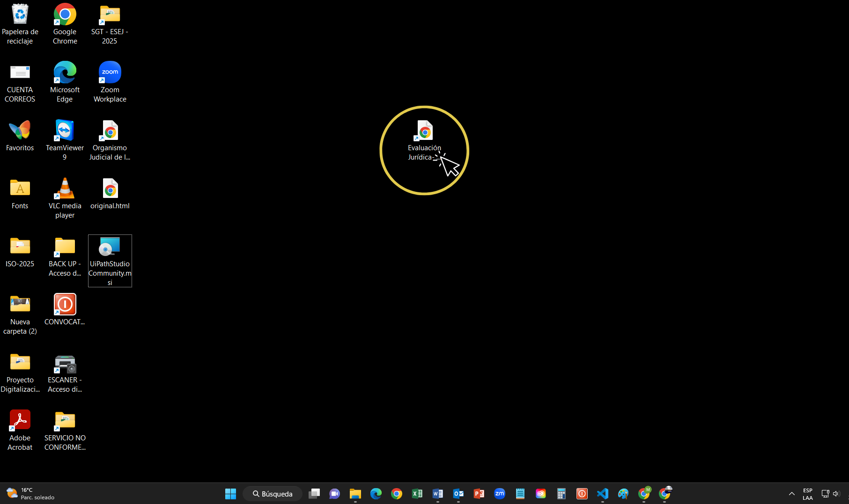Expand the hidden system tray icons
The width and height of the screenshot is (849, 504).
click(791, 494)
